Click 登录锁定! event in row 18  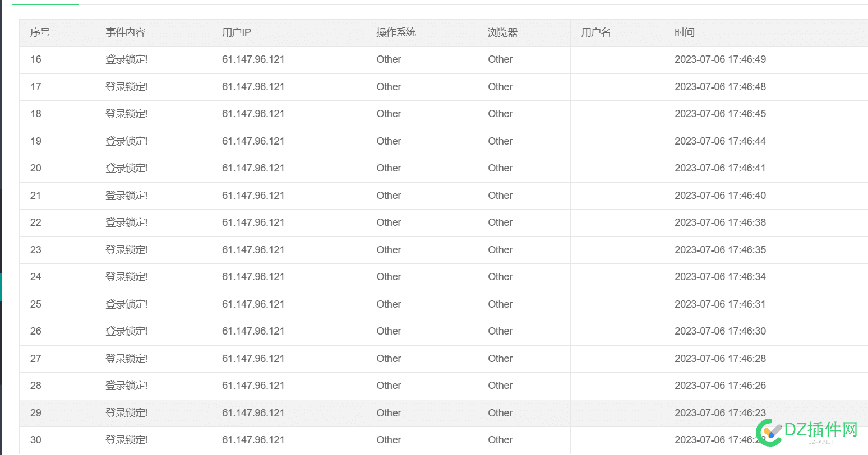click(x=126, y=114)
